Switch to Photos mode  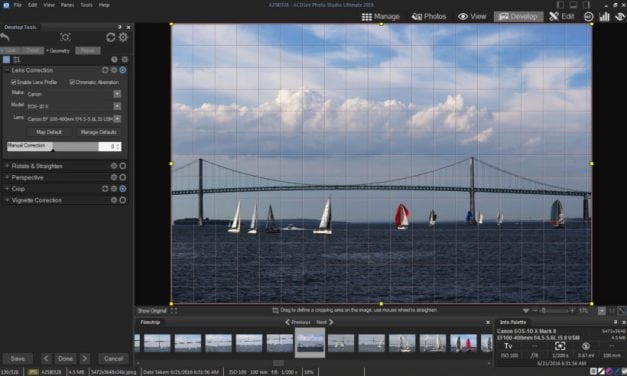pos(429,16)
